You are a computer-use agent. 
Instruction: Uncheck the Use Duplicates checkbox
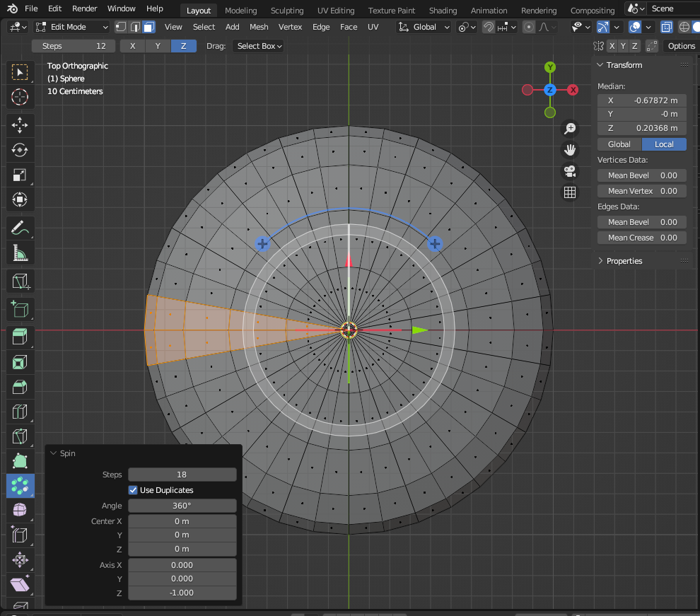click(133, 490)
